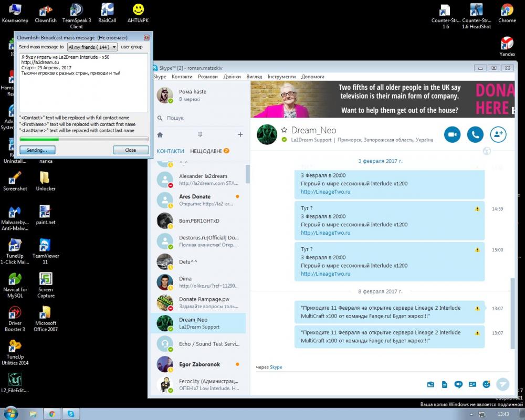The height and width of the screenshot is (420, 525).
Task: Open the first http://LineageTwo.ru link in chat
Action: 325,192
